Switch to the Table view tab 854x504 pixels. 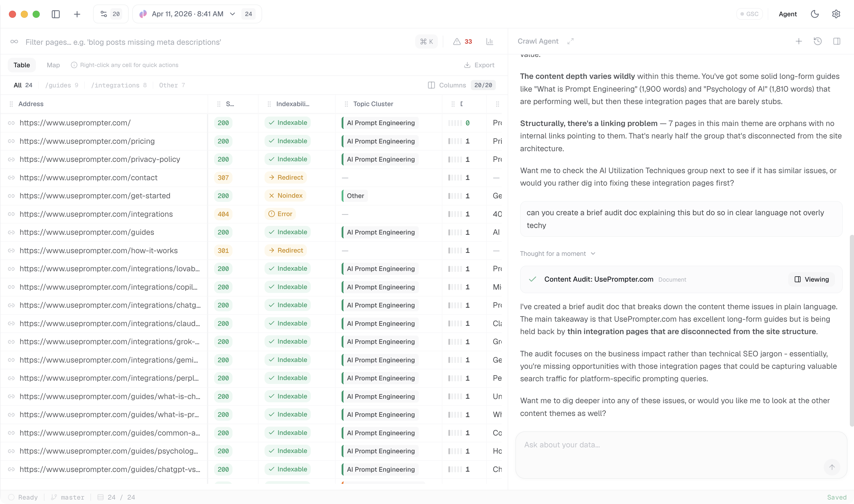(x=22, y=65)
